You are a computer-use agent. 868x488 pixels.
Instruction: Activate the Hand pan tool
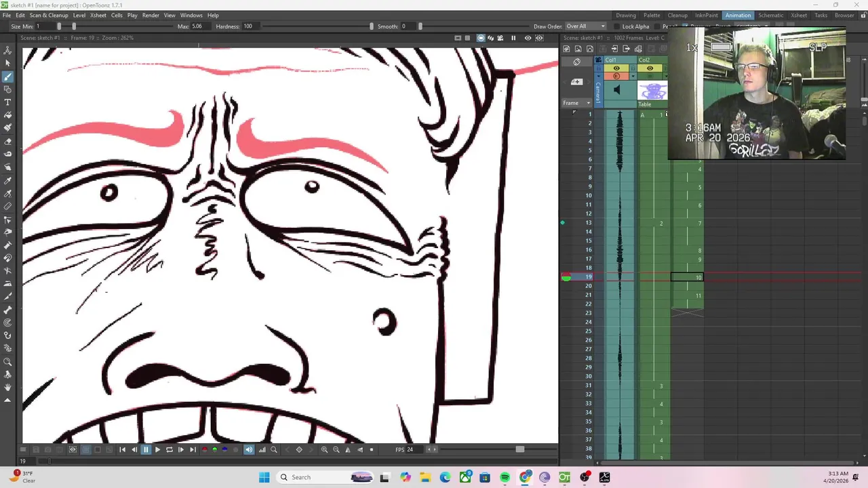tap(7, 388)
